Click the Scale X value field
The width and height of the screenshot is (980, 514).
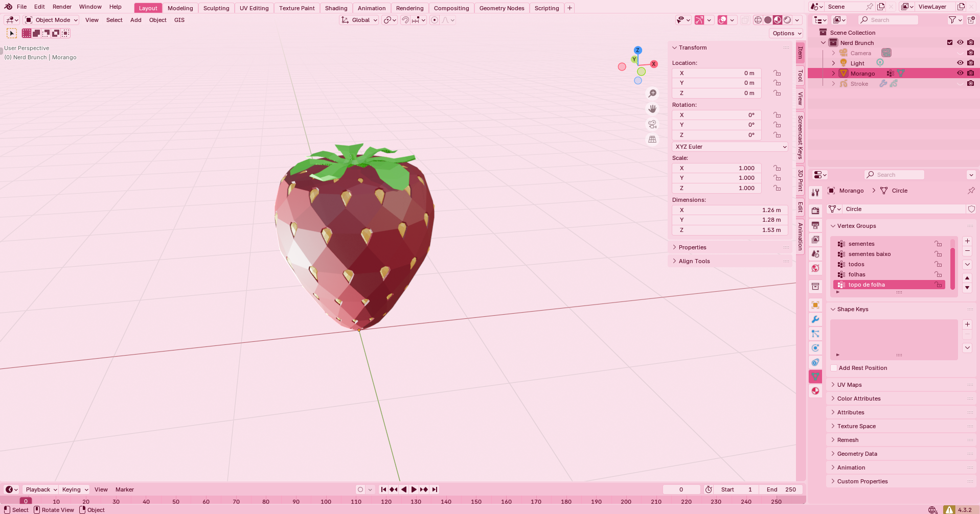pos(717,168)
